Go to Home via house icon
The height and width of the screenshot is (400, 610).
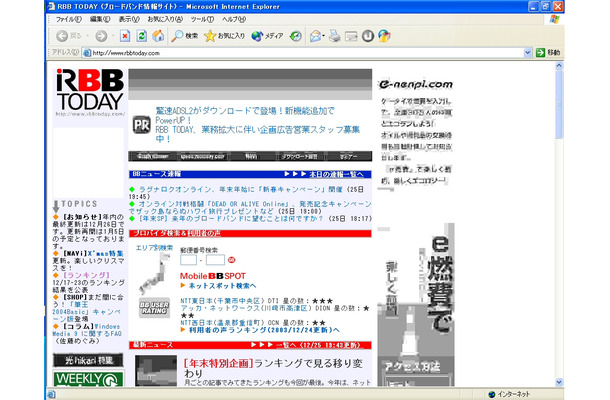tap(158, 36)
